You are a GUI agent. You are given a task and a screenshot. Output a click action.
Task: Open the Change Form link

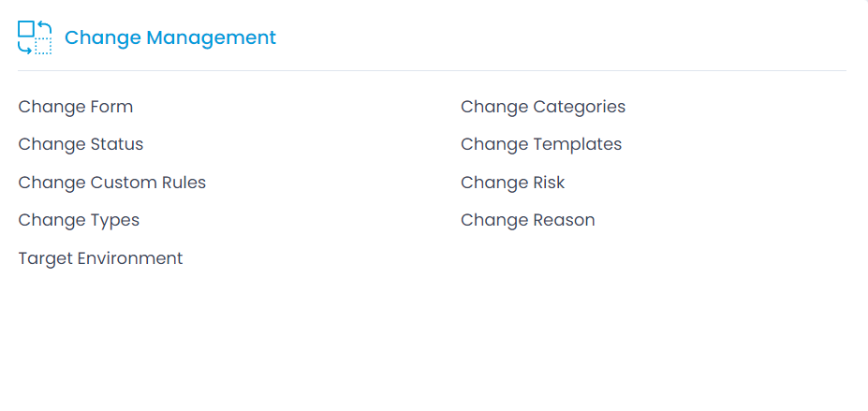76,107
